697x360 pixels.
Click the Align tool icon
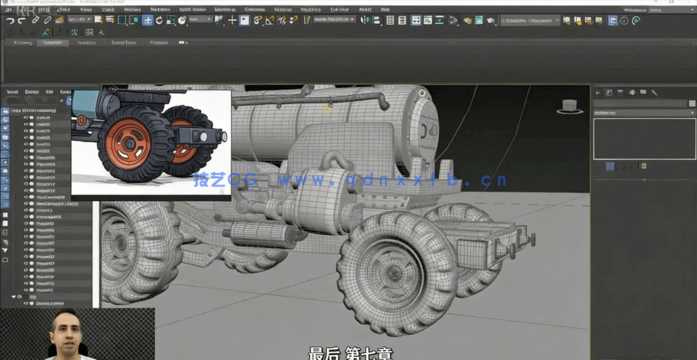[x=377, y=20]
